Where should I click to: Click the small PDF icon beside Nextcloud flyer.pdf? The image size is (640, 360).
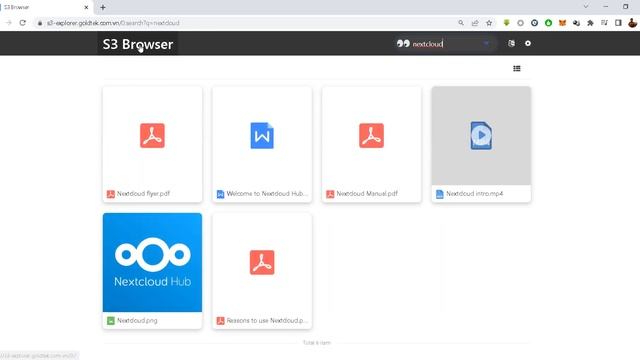111,194
